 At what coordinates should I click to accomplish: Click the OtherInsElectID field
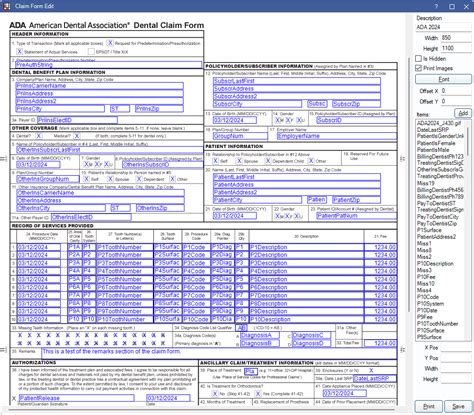coord(91,217)
